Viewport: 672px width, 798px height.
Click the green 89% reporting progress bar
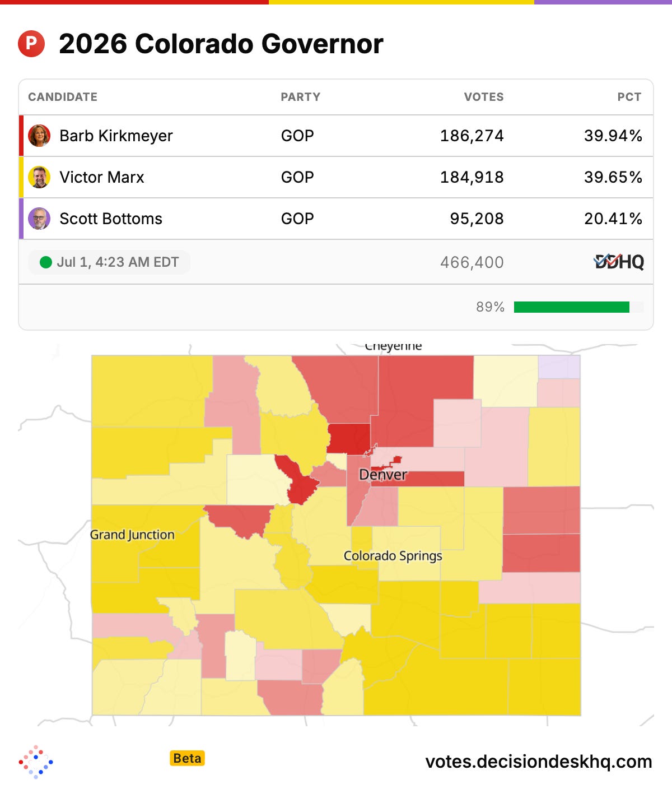tap(571, 307)
